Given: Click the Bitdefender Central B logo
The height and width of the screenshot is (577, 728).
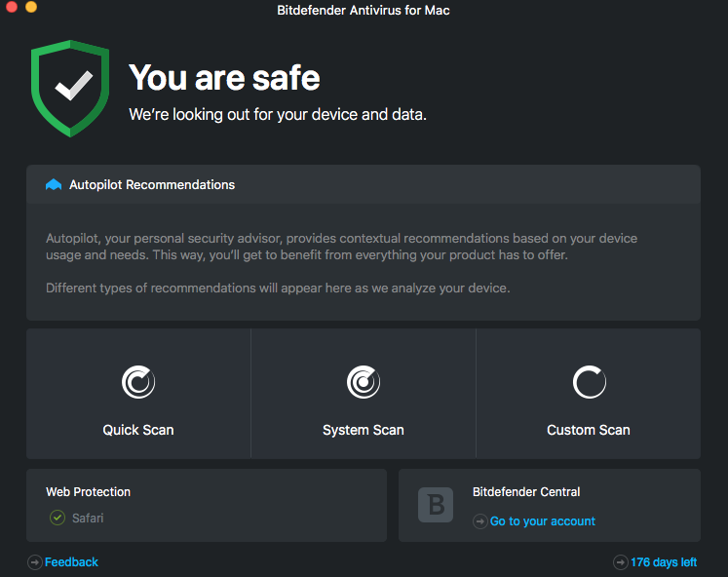Looking at the screenshot, I should 436,505.
